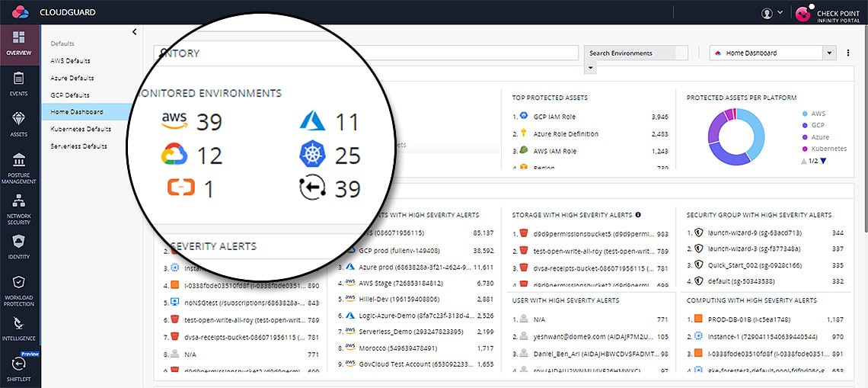Click the Azure legend color dot
This screenshot has width=868, height=388.
click(x=804, y=137)
